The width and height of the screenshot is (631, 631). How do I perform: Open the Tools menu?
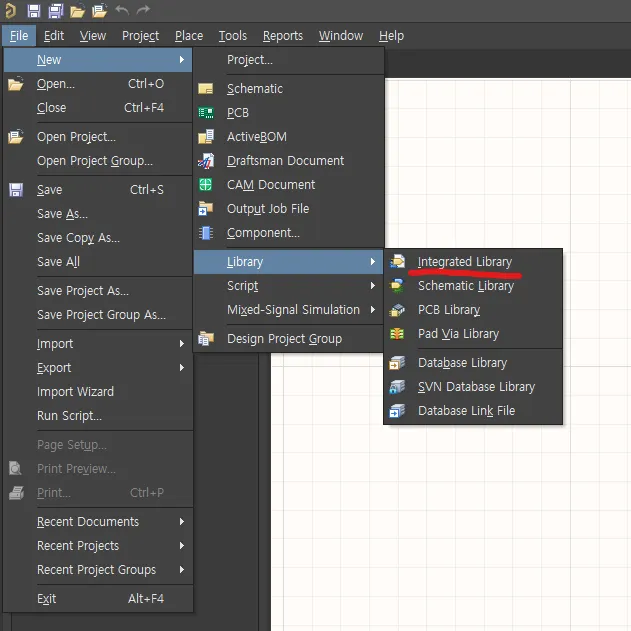233,36
